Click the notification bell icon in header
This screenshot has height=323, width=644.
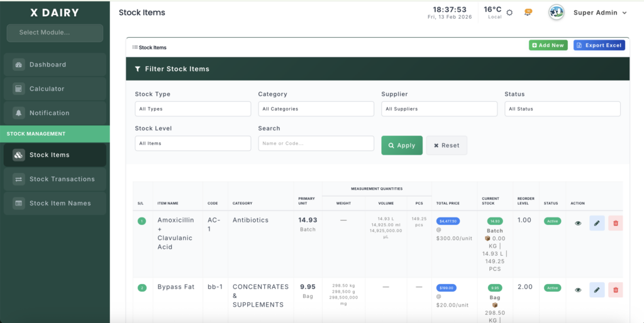(528, 13)
